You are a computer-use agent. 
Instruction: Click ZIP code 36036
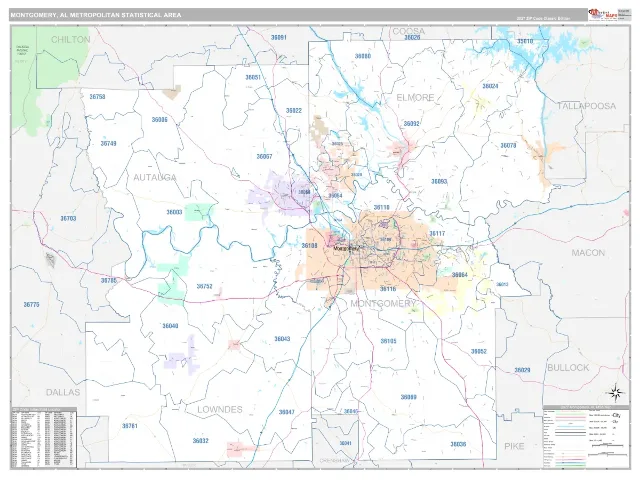458,444
